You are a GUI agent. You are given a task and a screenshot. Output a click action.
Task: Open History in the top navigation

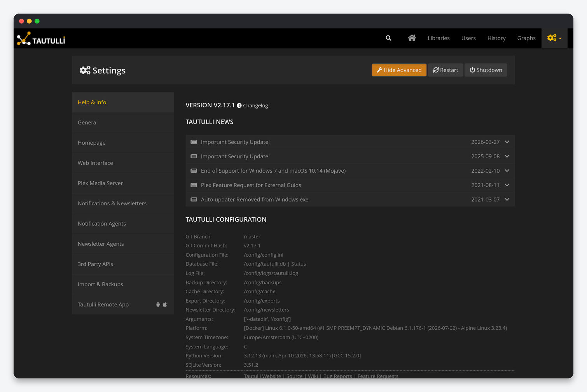click(x=496, y=38)
